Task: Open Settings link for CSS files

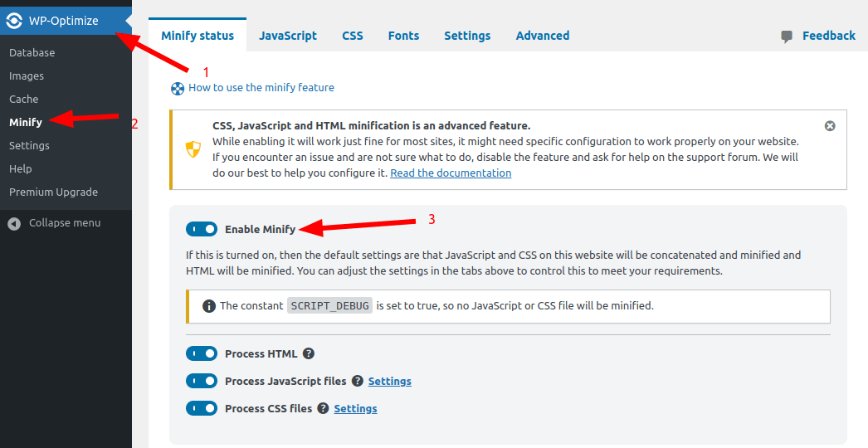Action: click(355, 408)
